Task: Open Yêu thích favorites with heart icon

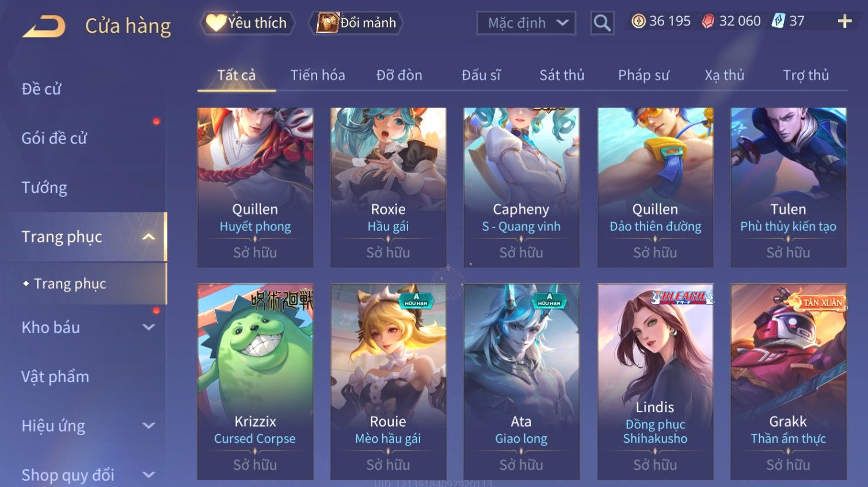Action: tap(248, 23)
